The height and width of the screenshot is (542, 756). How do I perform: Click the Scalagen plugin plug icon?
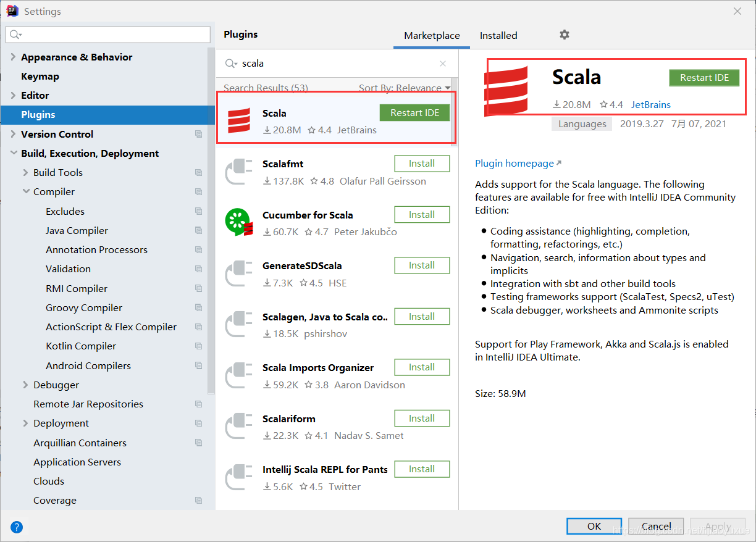click(x=239, y=324)
